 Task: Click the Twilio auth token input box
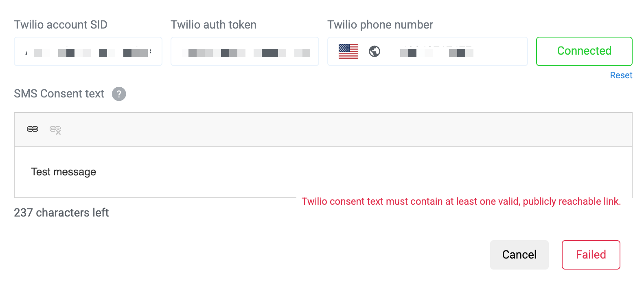(244, 51)
